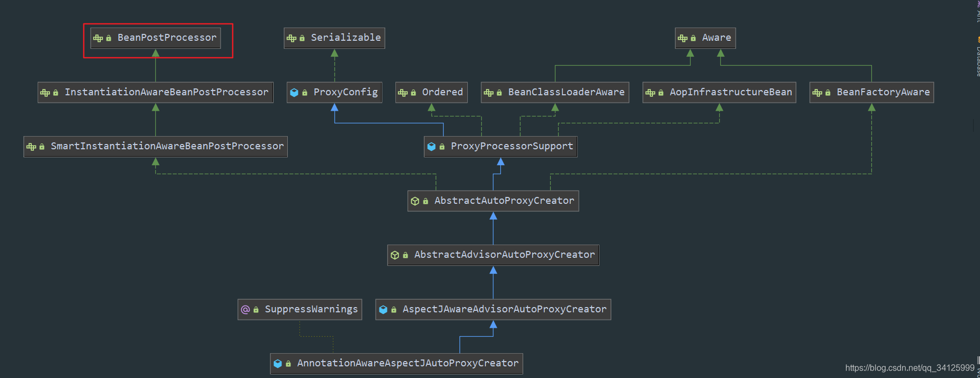
Task: Click the annotation @ icon beside SuppressWarnings
Action: click(x=245, y=309)
